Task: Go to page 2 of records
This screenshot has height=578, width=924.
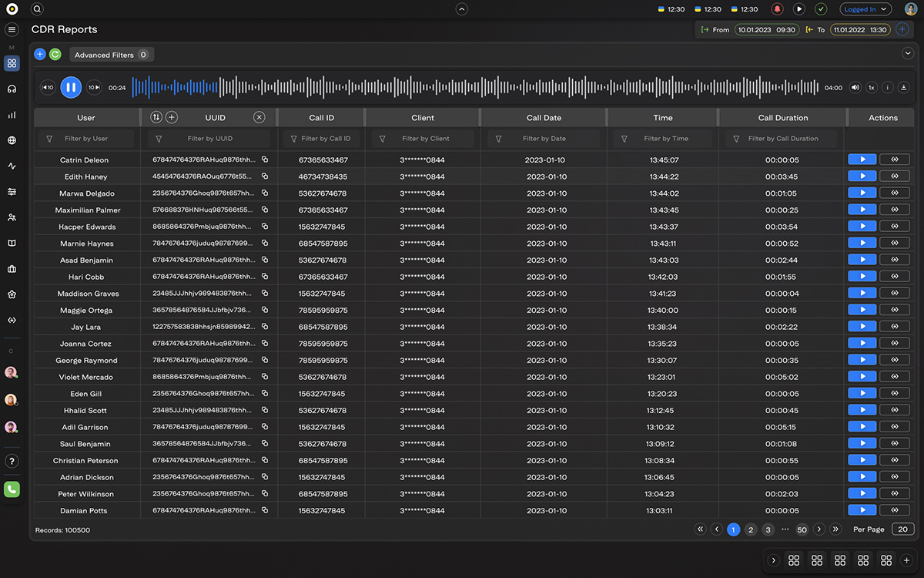Action: click(x=751, y=529)
